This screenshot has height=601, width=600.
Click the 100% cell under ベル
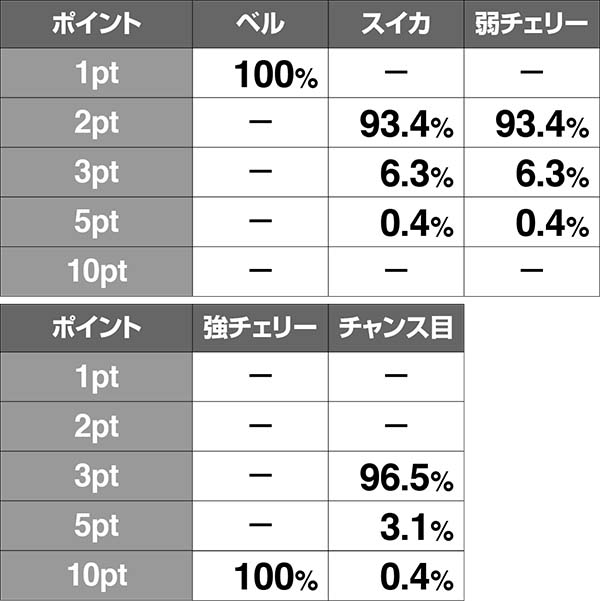[275, 74]
